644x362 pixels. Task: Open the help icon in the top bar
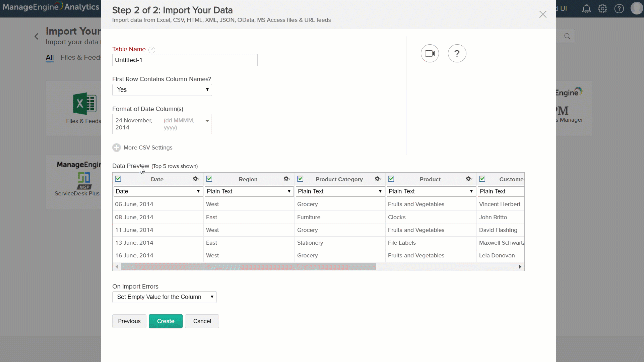click(x=619, y=8)
